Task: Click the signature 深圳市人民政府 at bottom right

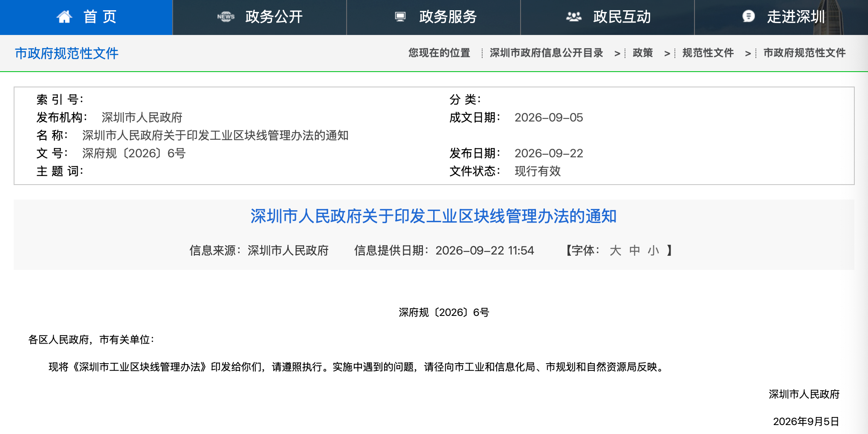Action: tap(804, 394)
